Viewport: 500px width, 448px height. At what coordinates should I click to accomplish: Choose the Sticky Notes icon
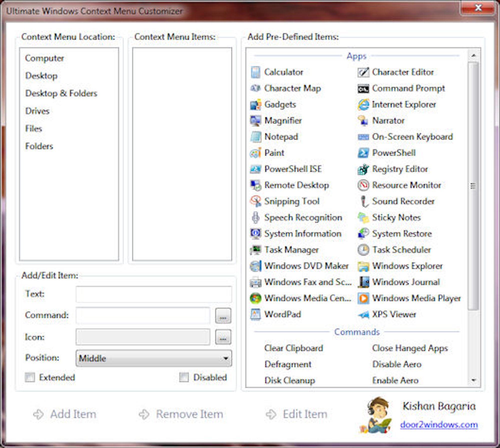(x=363, y=217)
